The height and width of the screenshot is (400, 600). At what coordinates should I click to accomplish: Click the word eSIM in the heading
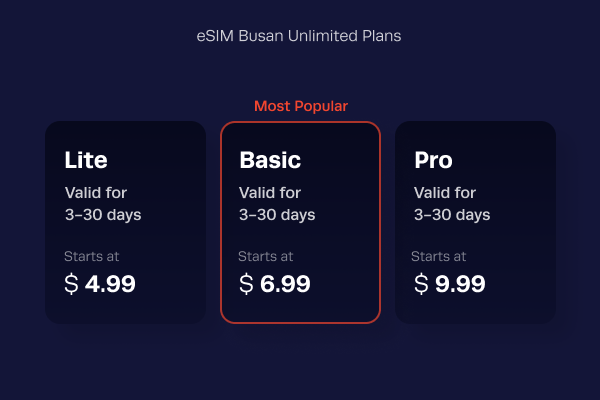click(x=216, y=36)
